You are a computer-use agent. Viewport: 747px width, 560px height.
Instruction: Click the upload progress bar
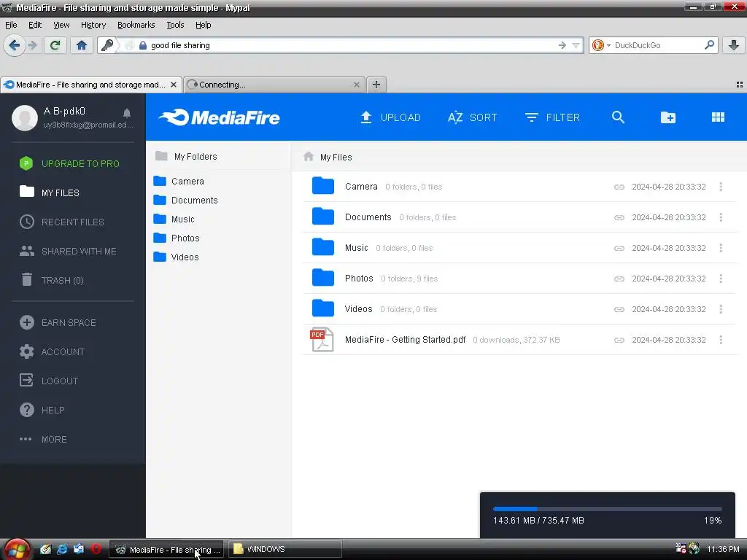click(x=608, y=509)
